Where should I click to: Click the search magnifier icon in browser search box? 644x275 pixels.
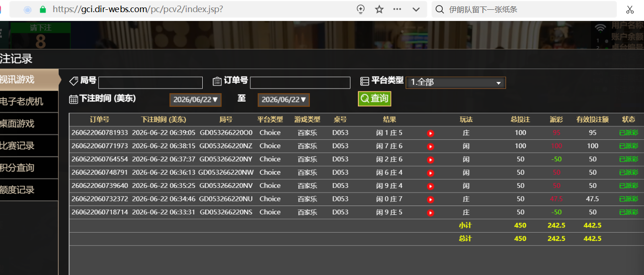(439, 9)
